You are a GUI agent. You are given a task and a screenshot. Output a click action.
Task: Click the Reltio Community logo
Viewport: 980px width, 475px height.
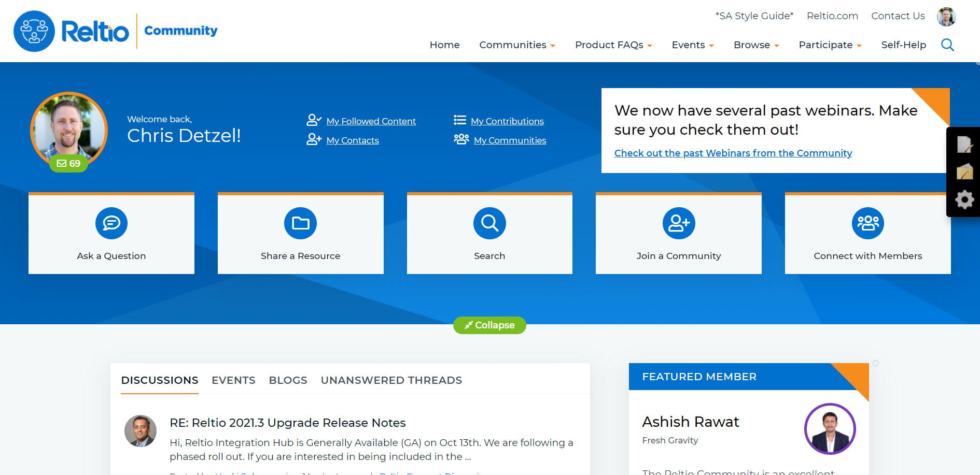(x=115, y=31)
